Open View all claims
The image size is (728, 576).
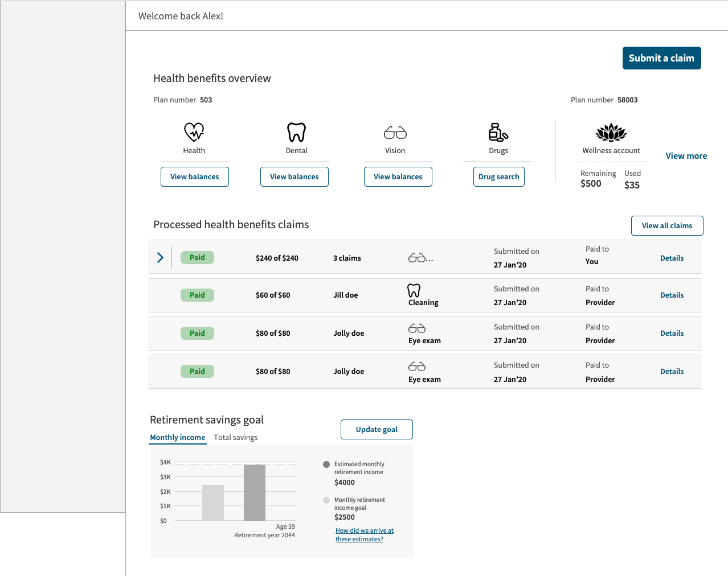667,225
